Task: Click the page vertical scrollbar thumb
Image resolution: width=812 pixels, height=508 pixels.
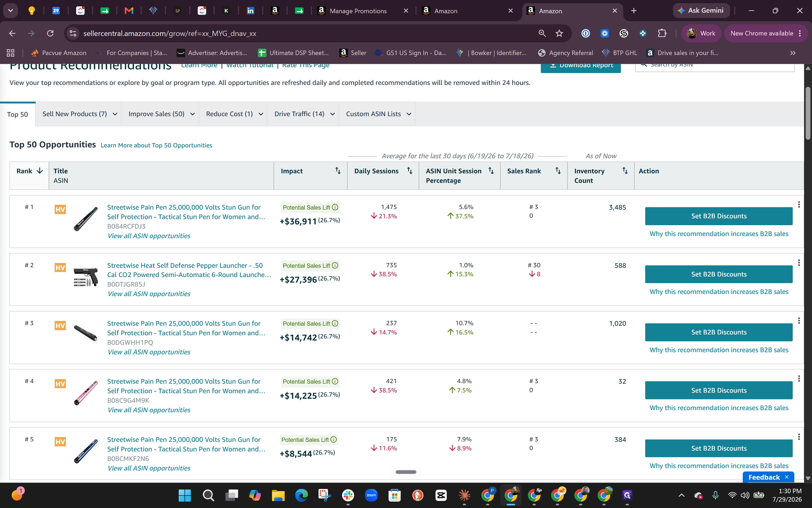Action: click(808, 113)
